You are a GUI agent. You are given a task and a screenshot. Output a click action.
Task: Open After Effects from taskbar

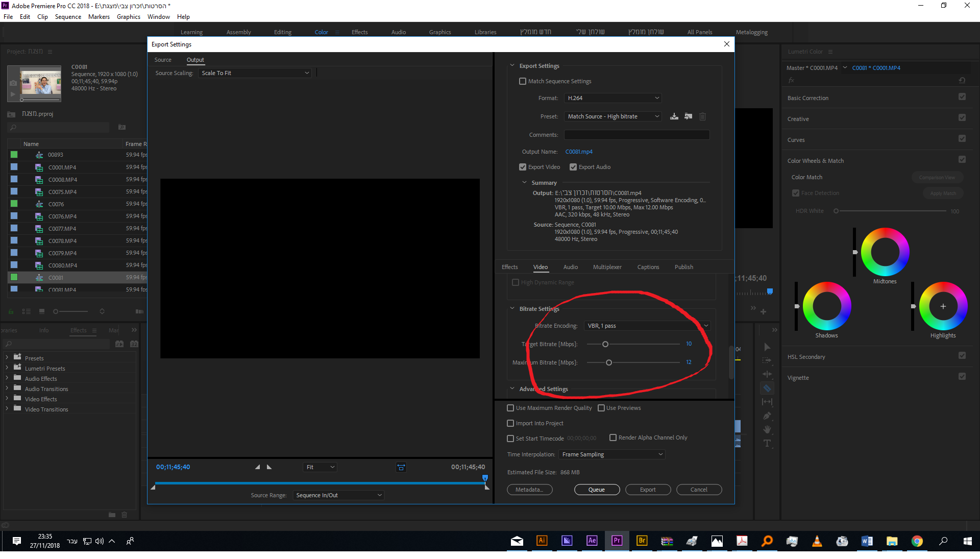pos(592,541)
